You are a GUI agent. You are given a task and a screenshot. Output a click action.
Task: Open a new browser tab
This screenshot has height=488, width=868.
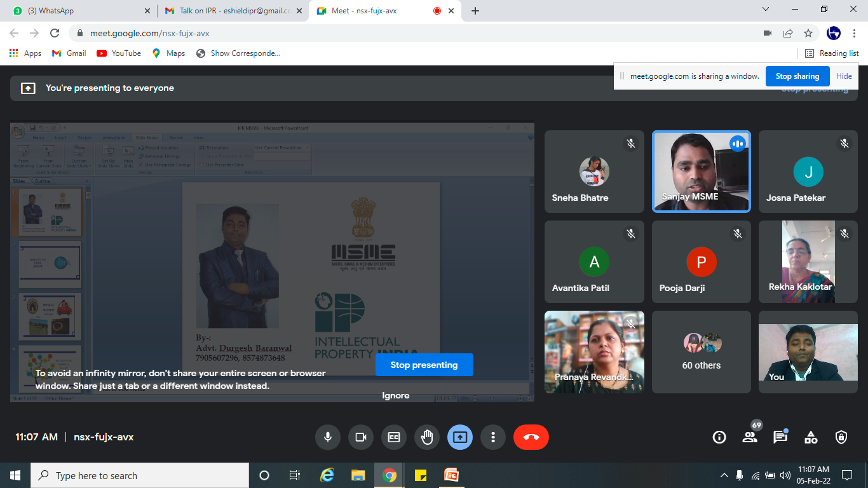[475, 11]
